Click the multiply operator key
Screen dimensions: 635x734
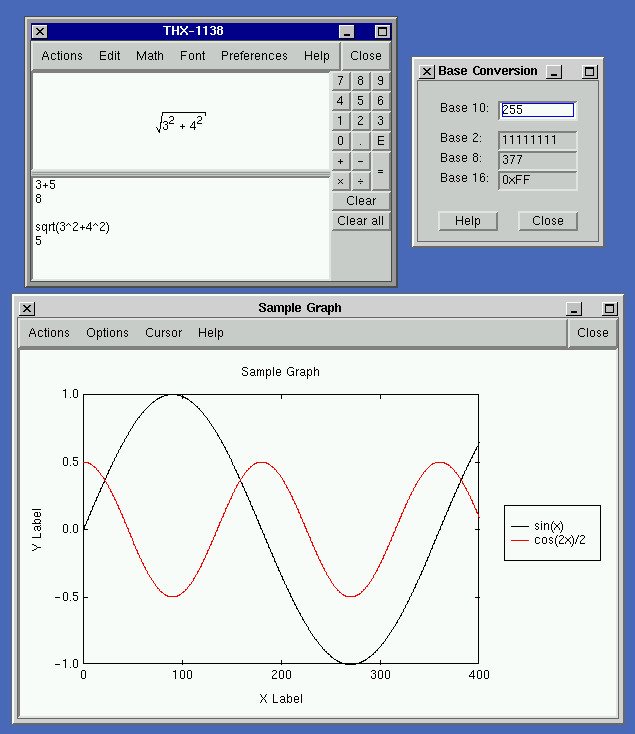(341, 181)
